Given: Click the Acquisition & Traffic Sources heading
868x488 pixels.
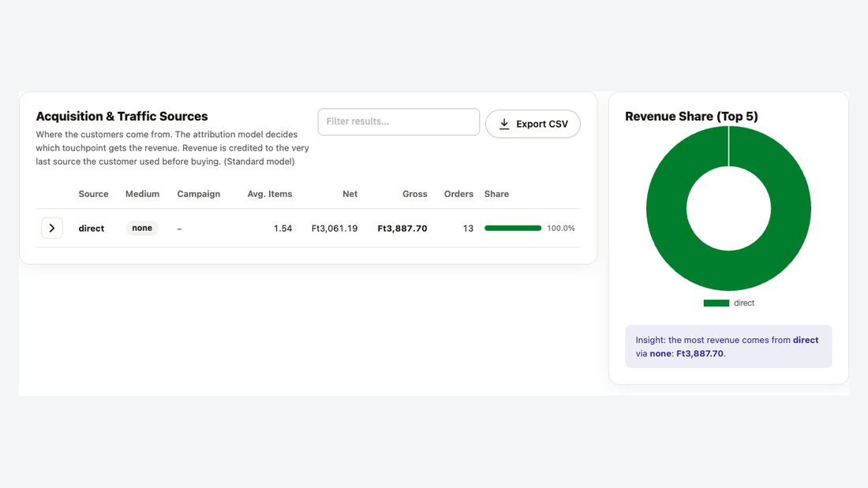Looking at the screenshot, I should click(x=122, y=116).
